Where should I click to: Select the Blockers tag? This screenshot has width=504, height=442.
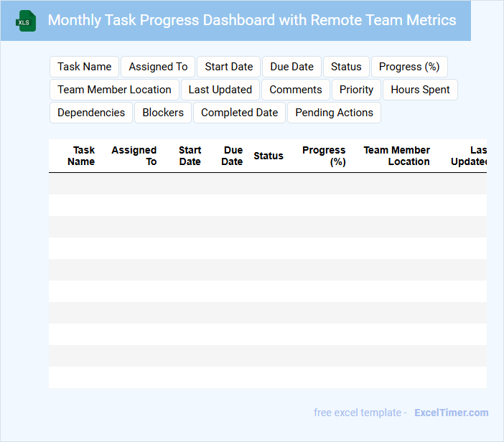coord(163,113)
